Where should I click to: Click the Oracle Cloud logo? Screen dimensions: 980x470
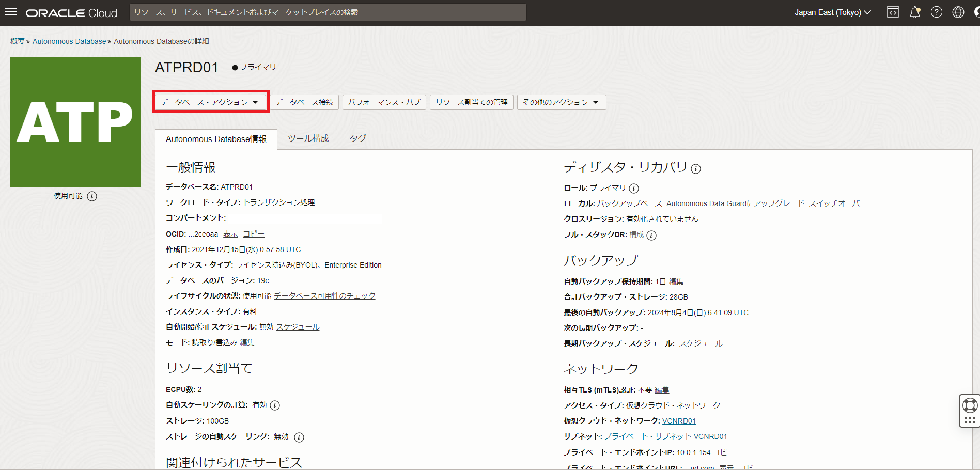tap(70, 12)
